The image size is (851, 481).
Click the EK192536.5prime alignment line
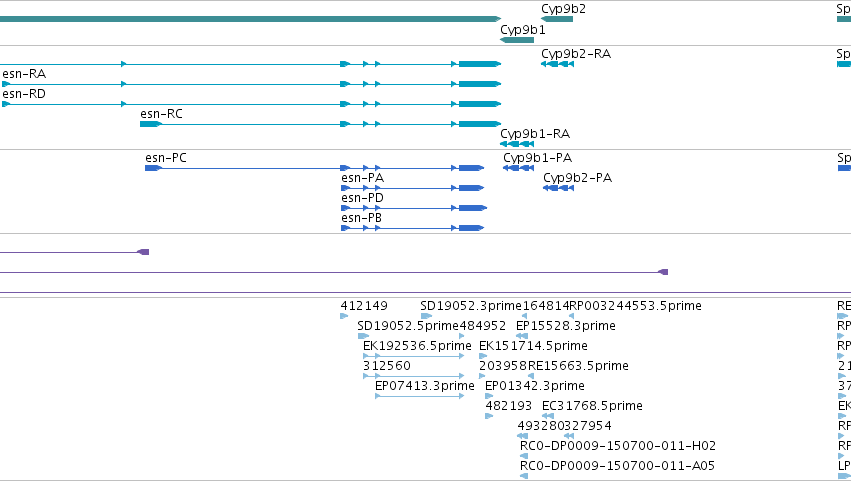pyautogui.click(x=414, y=356)
